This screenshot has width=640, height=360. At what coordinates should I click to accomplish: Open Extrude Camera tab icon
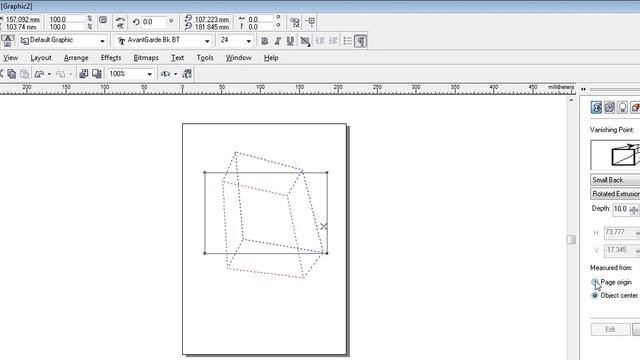(x=596, y=107)
